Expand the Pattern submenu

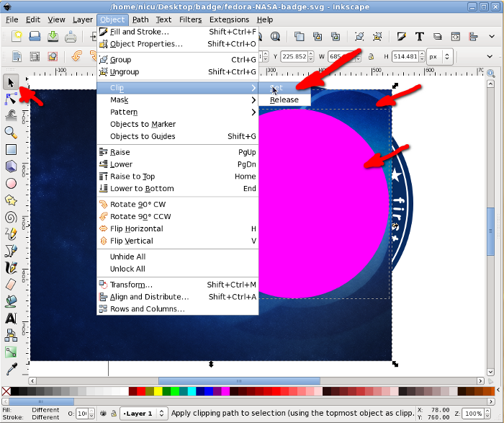pos(177,112)
